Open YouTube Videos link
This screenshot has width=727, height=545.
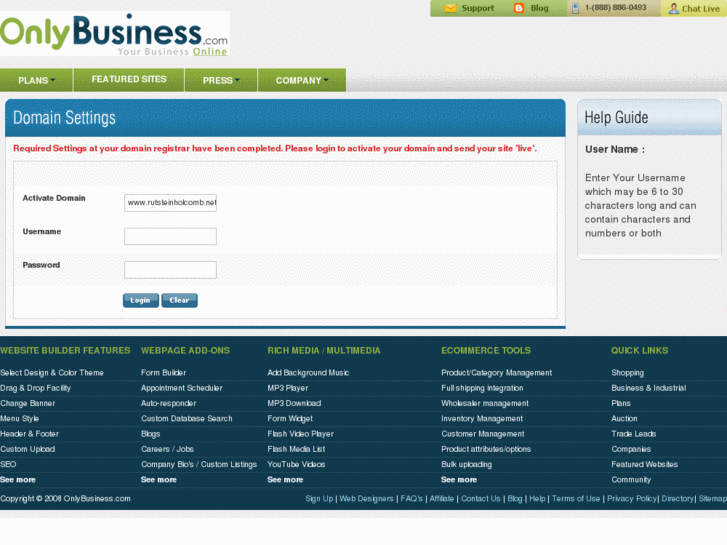tap(296, 465)
